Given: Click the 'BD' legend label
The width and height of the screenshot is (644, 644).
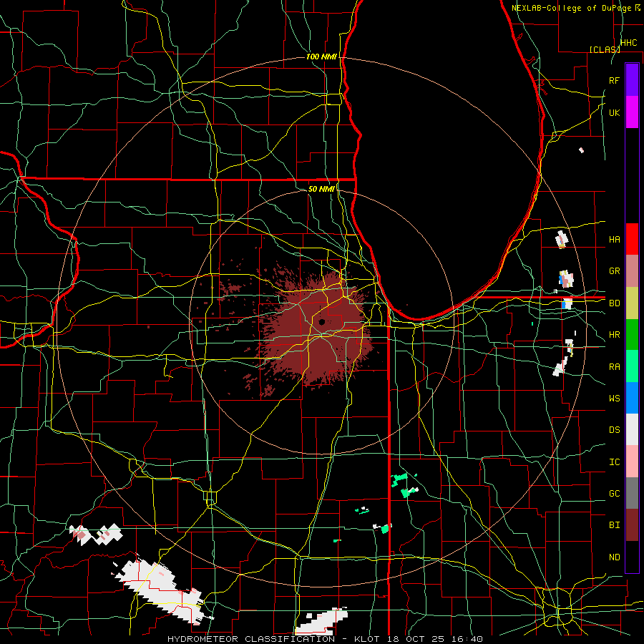Looking at the screenshot, I should (614, 303).
